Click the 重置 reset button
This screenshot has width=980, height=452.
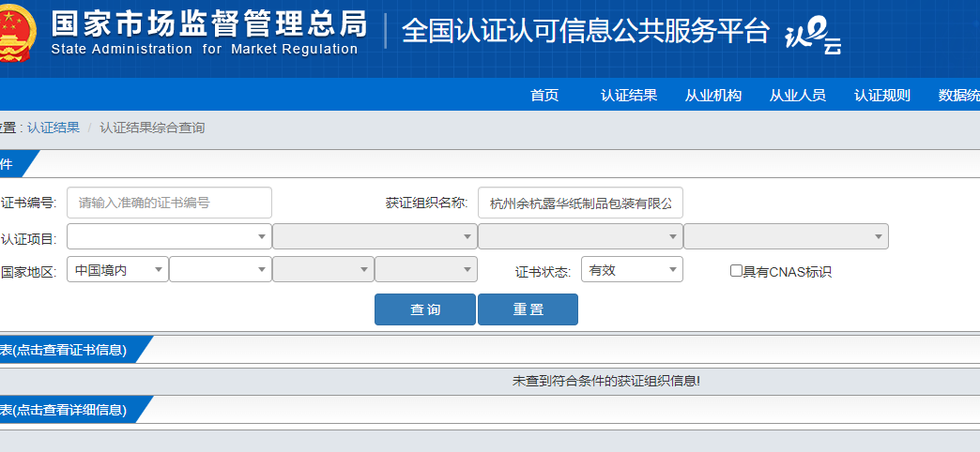coord(528,309)
